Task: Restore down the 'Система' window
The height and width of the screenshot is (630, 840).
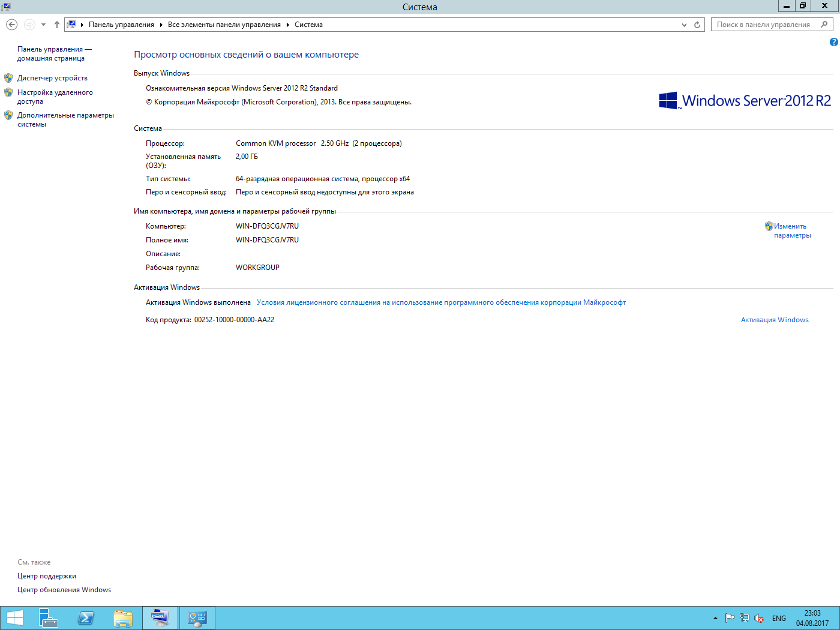Action: [802, 6]
